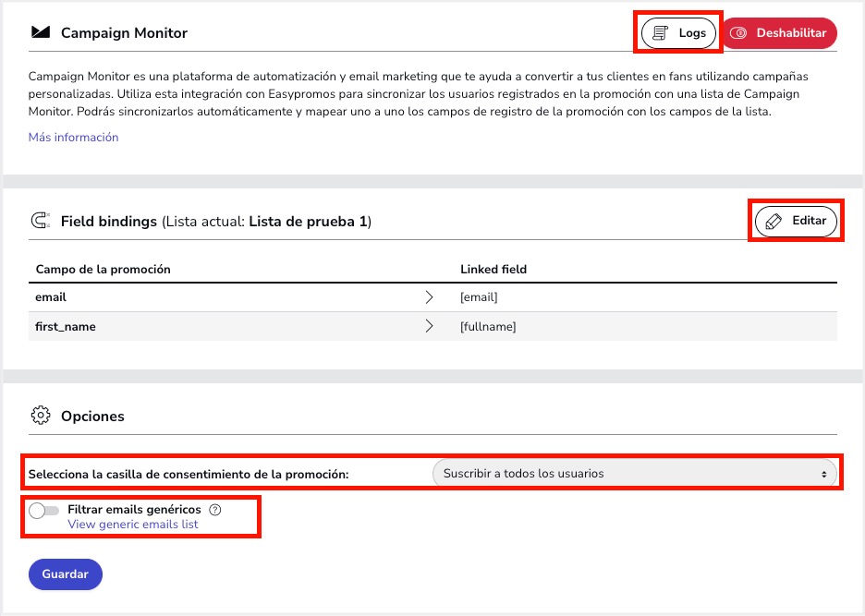Open the Más información link
The height and width of the screenshot is (616, 865).
[73, 138]
